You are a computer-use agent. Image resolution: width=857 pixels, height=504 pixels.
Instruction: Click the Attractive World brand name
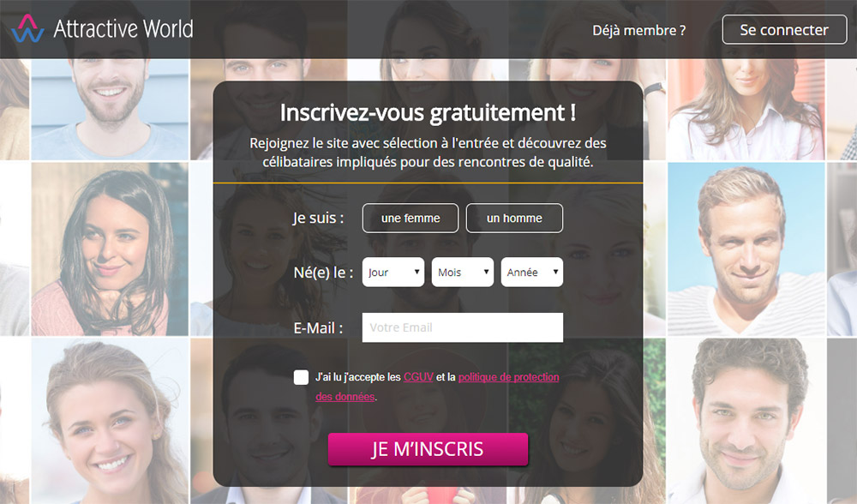click(123, 28)
